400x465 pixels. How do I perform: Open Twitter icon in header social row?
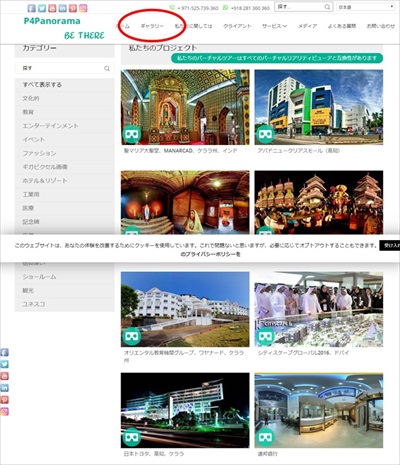42,8
